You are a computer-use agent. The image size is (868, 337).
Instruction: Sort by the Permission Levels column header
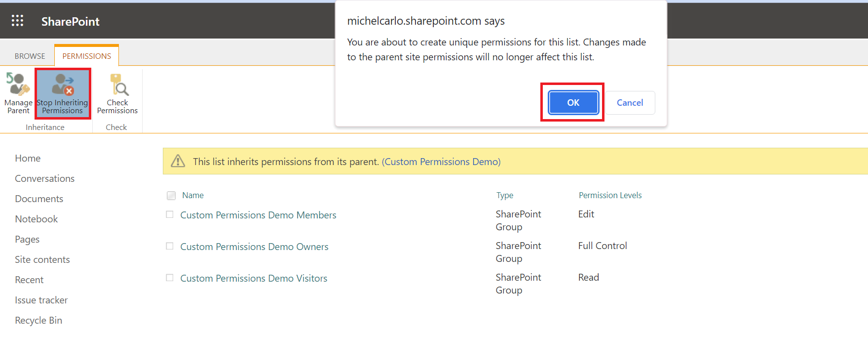pyautogui.click(x=610, y=195)
